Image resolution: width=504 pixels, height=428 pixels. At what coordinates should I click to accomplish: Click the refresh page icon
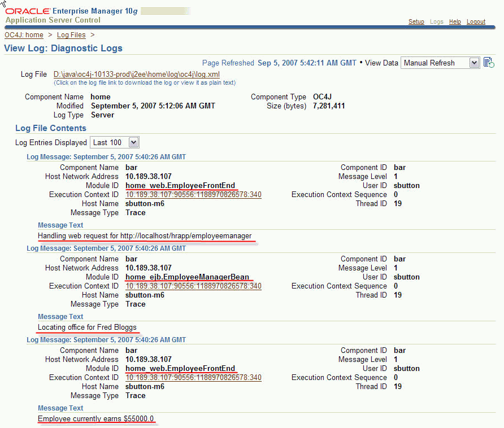click(x=489, y=63)
